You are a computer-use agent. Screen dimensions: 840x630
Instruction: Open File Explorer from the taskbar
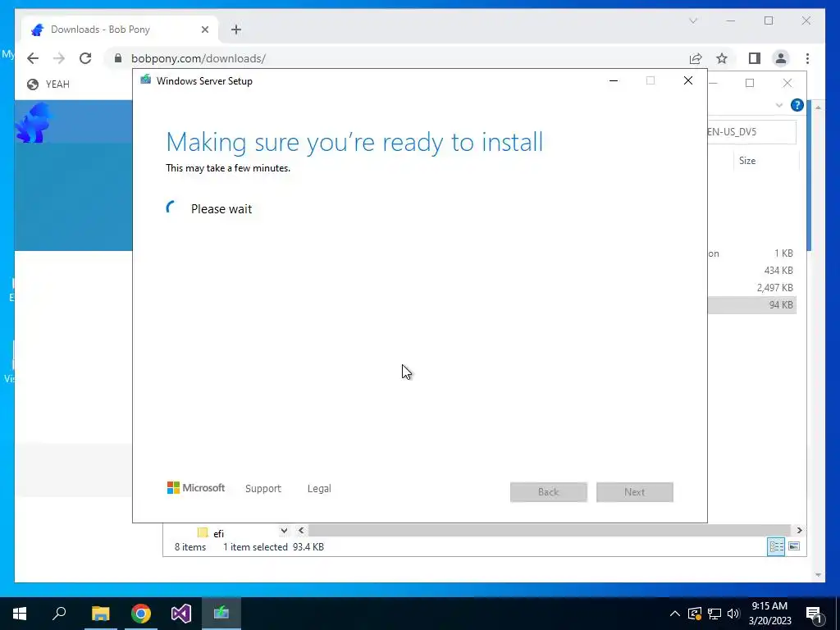click(x=100, y=614)
